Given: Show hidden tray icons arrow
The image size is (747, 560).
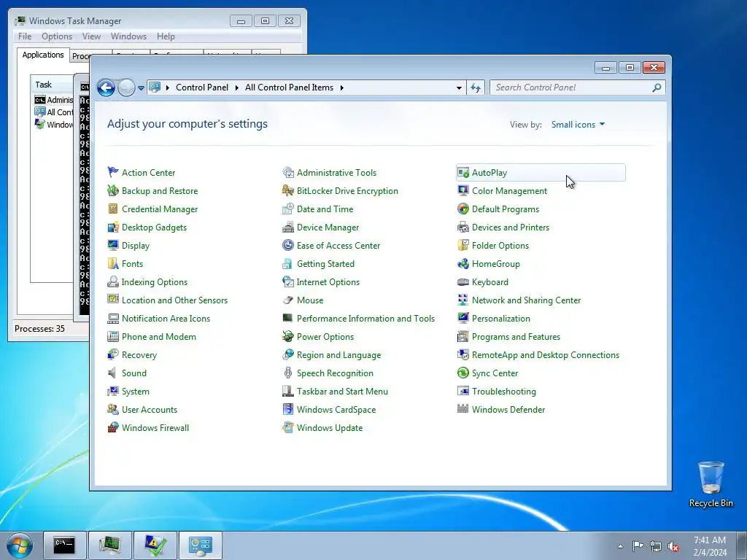Looking at the screenshot, I should pyautogui.click(x=620, y=546).
